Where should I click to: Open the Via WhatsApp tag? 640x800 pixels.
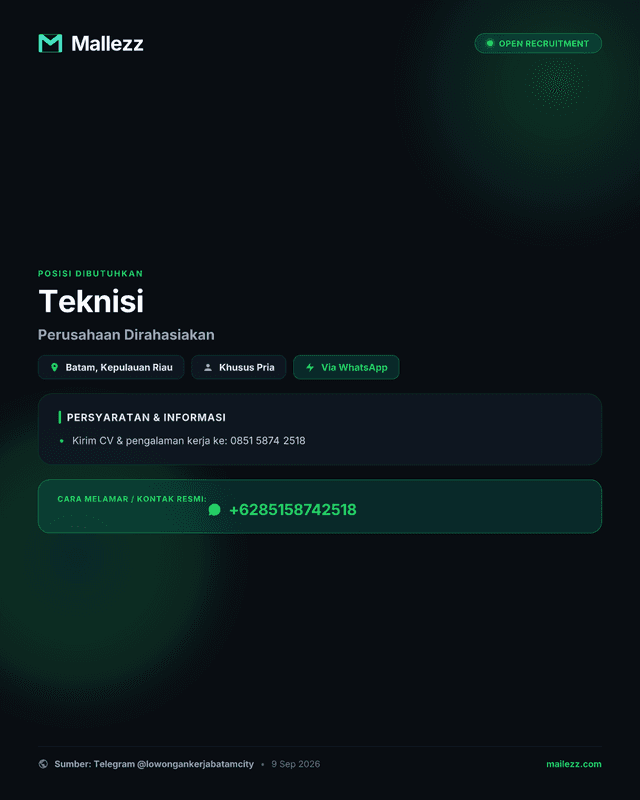(x=346, y=367)
